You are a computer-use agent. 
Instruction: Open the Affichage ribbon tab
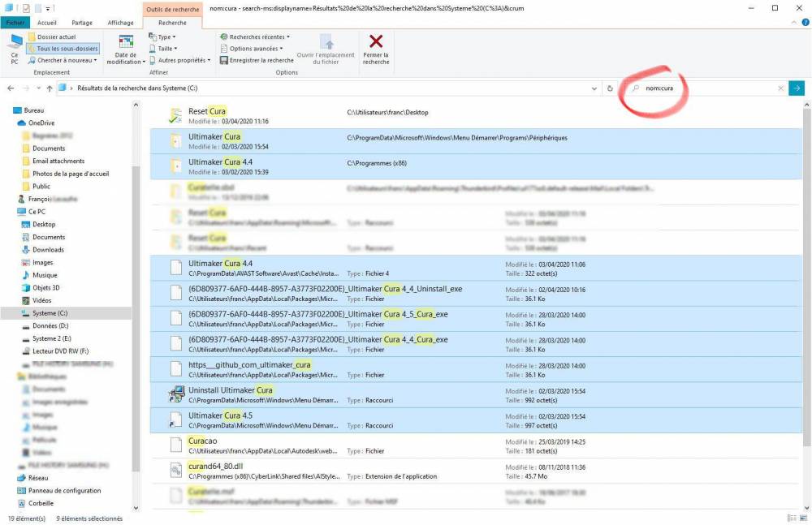click(120, 23)
